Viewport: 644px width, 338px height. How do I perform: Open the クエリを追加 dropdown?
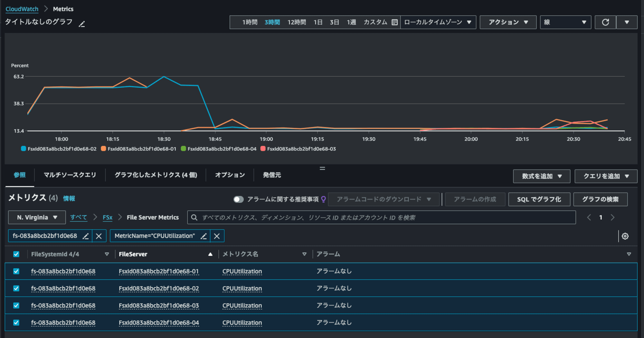click(x=606, y=176)
